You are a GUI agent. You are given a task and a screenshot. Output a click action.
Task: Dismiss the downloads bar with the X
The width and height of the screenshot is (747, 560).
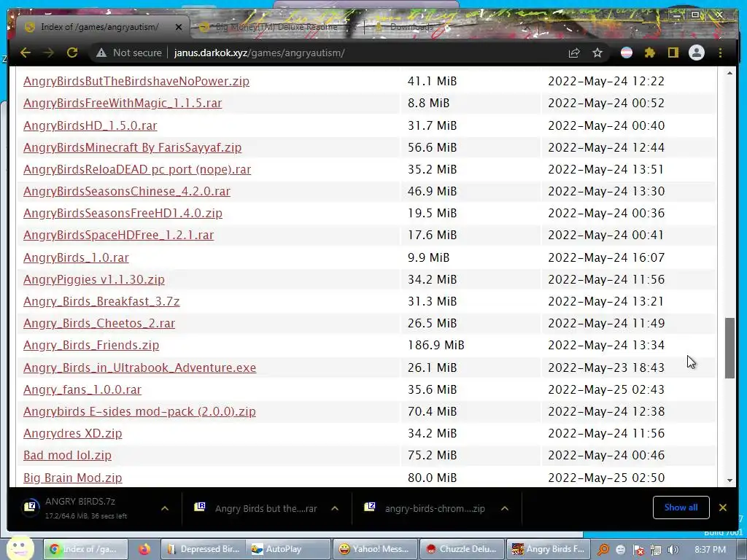723,507
